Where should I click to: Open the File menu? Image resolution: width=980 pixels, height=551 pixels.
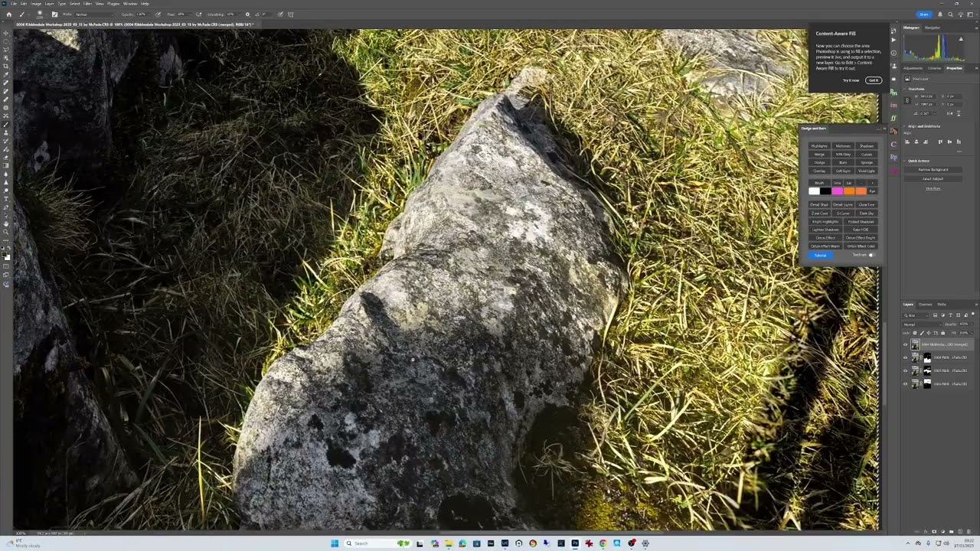(x=14, y=4)
